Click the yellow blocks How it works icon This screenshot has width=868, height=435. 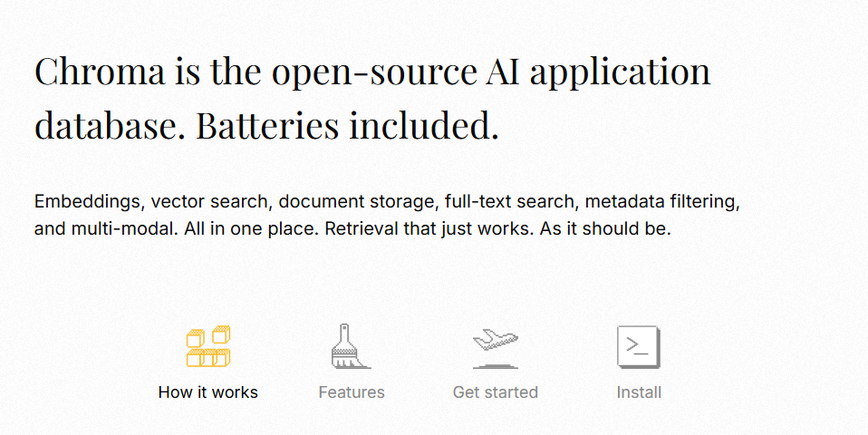(x=207, y=347)
